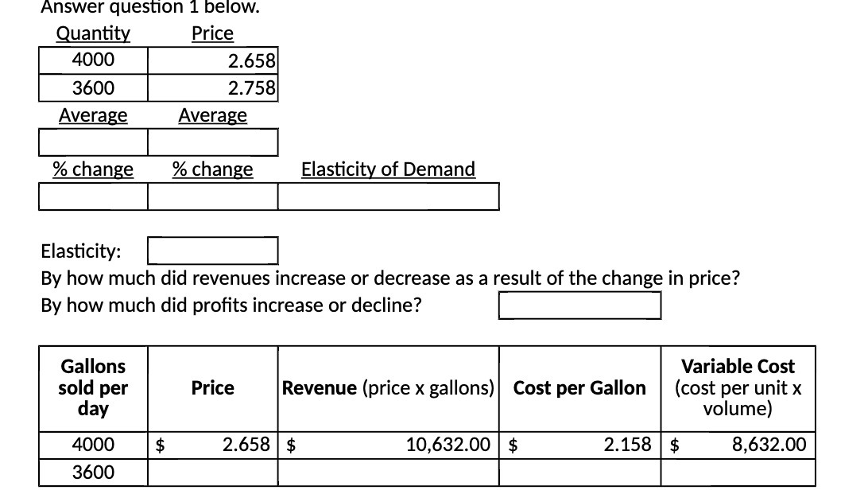Click the Elasticity of Demand answer box

click(388, 196)
